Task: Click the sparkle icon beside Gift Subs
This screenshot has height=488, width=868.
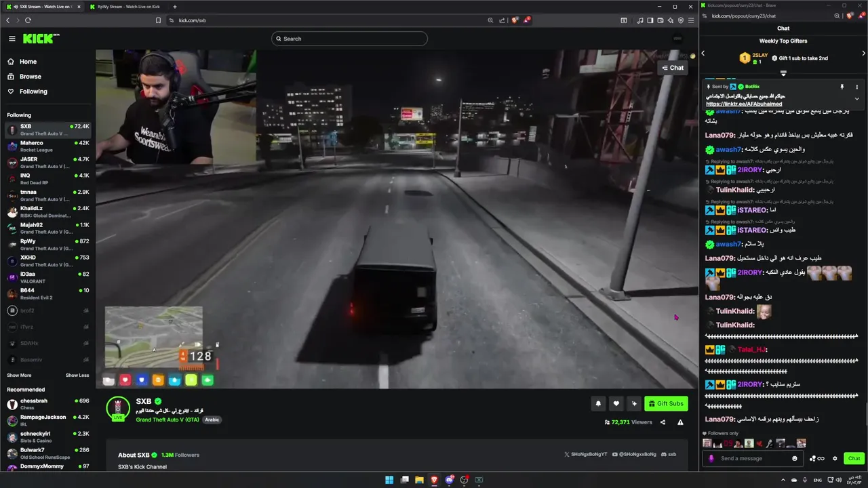Action: click(634, 404)
